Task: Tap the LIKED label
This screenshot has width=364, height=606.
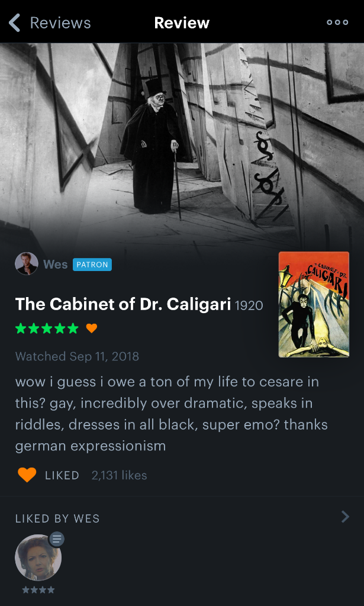Action: pos(62,475)
